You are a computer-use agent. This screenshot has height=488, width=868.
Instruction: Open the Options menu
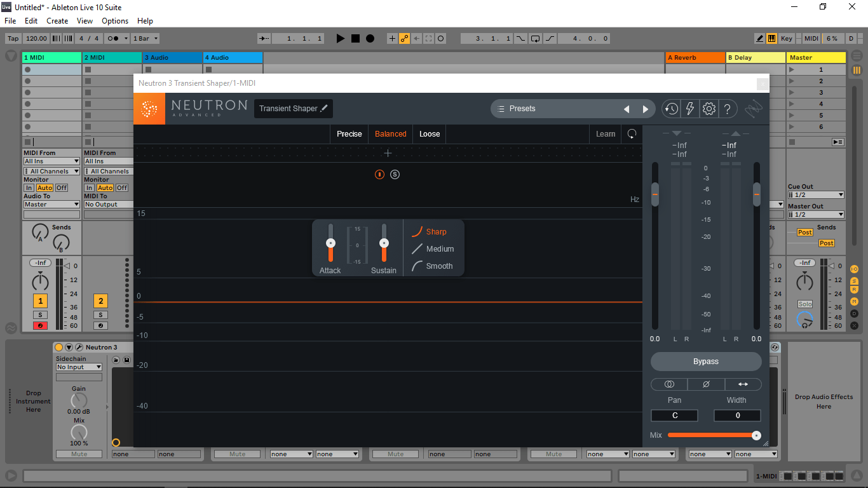tap(115, 21)
